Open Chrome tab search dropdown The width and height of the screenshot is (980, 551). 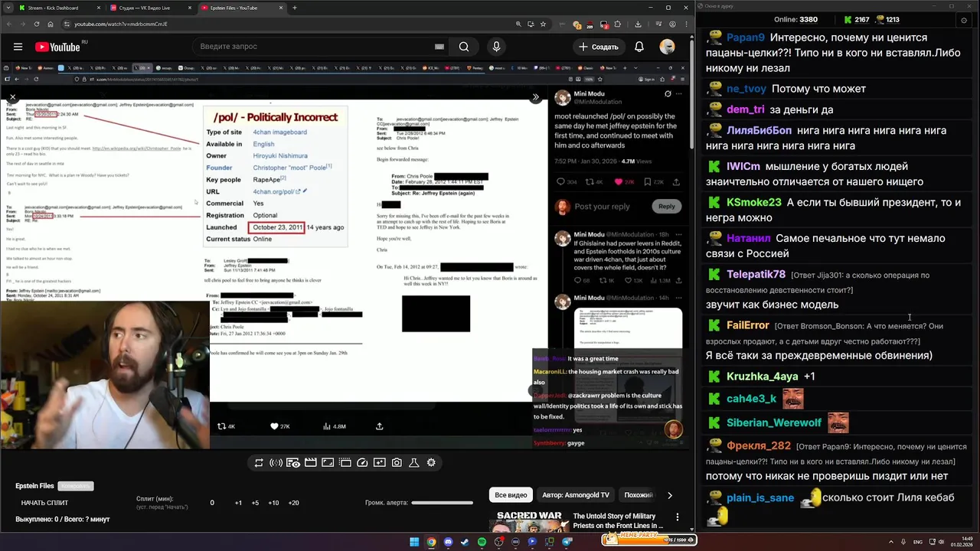tap(8, 8)
